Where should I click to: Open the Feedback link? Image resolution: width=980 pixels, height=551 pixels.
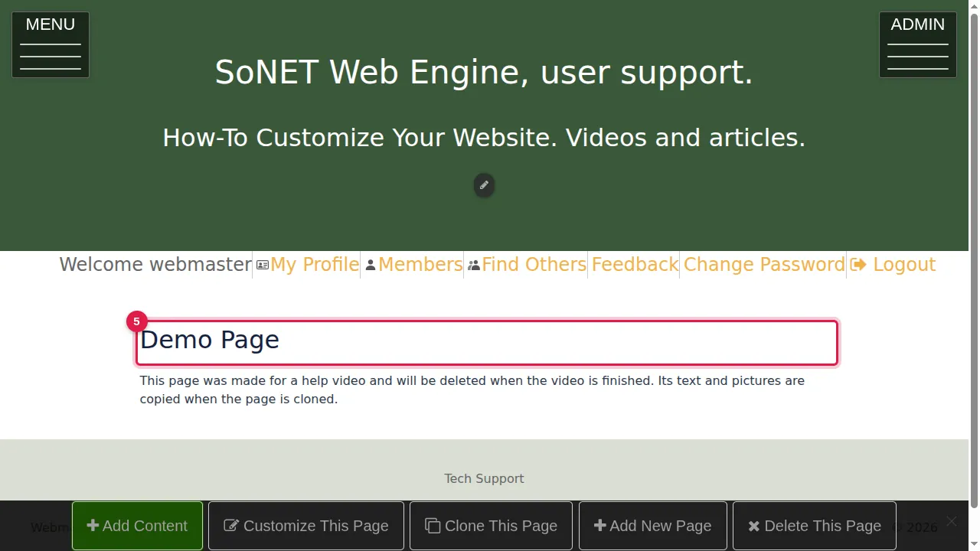tap(635, 265)
